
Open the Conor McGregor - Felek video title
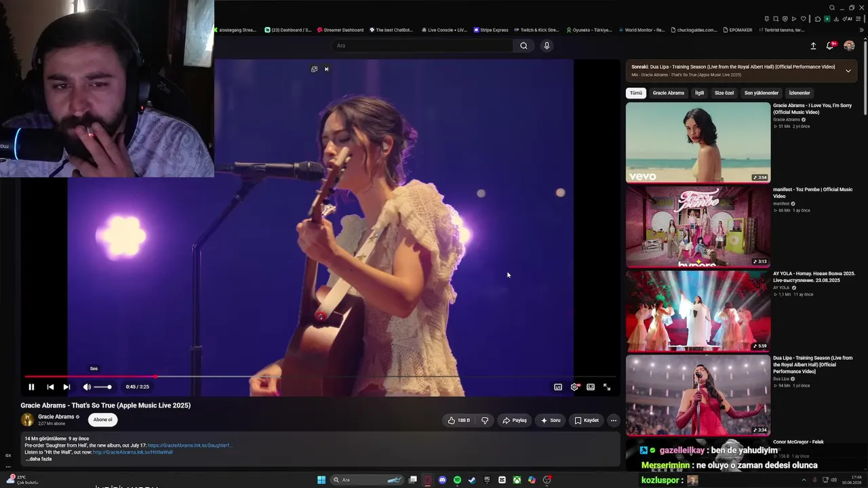798,442
